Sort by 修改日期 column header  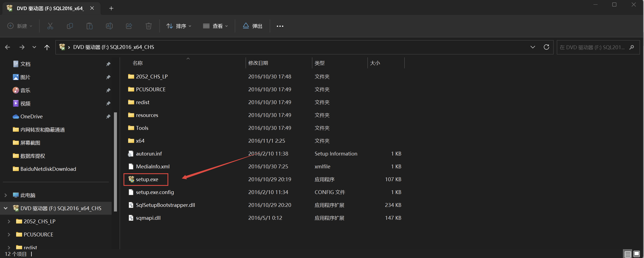(x=258, y=63)
